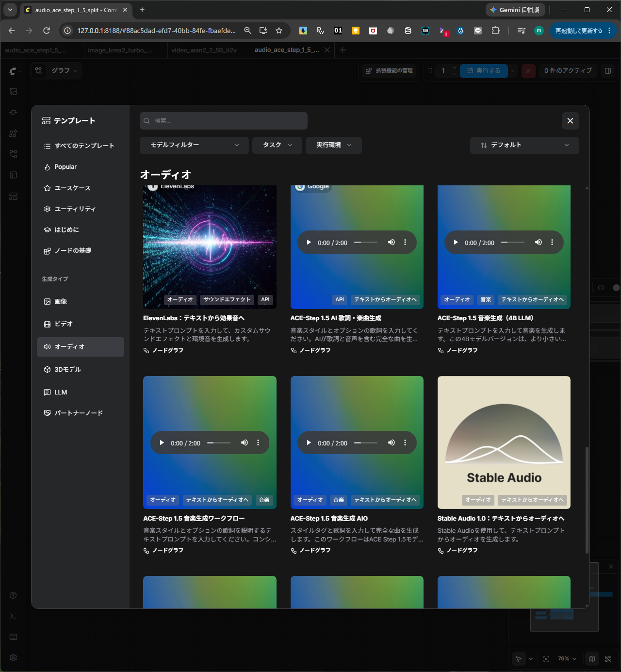Select the 3Dモデル generation type

(x=81, y=370)
